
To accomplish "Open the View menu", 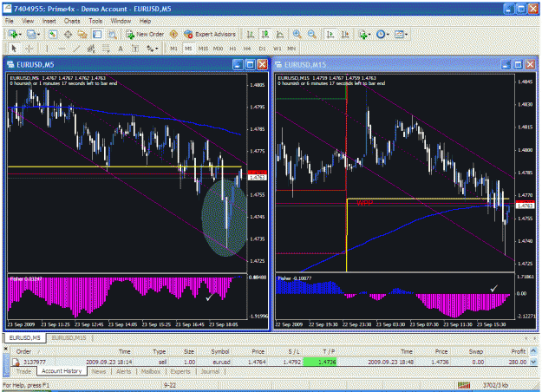I will click(x=28, y=21).
